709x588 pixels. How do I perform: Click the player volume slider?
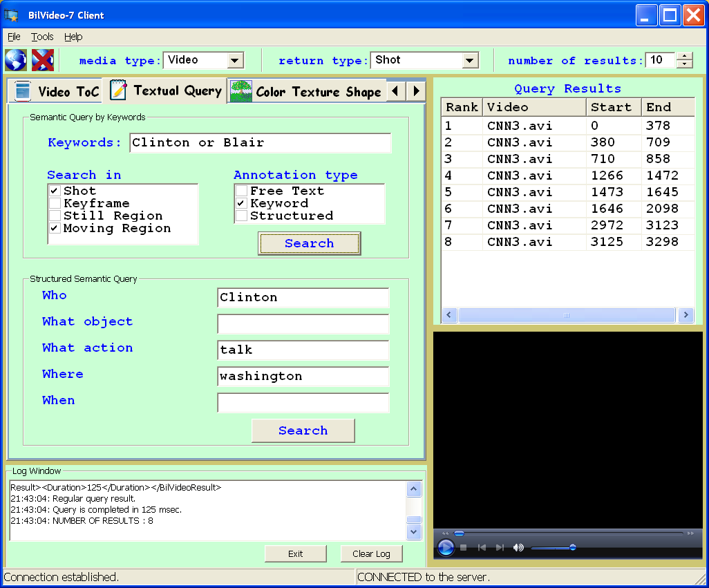[x=553, y=548]
